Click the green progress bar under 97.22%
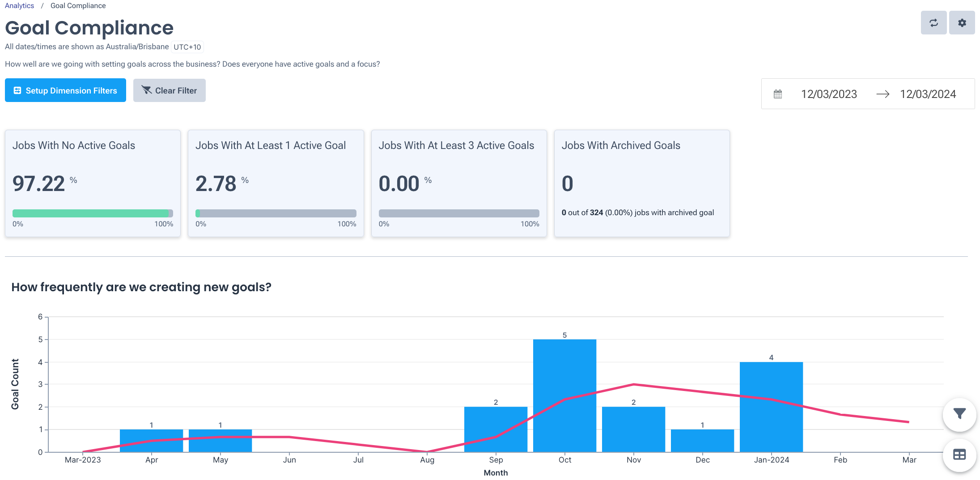The width and height of the screenshot is (980, 480). point(93,213)
